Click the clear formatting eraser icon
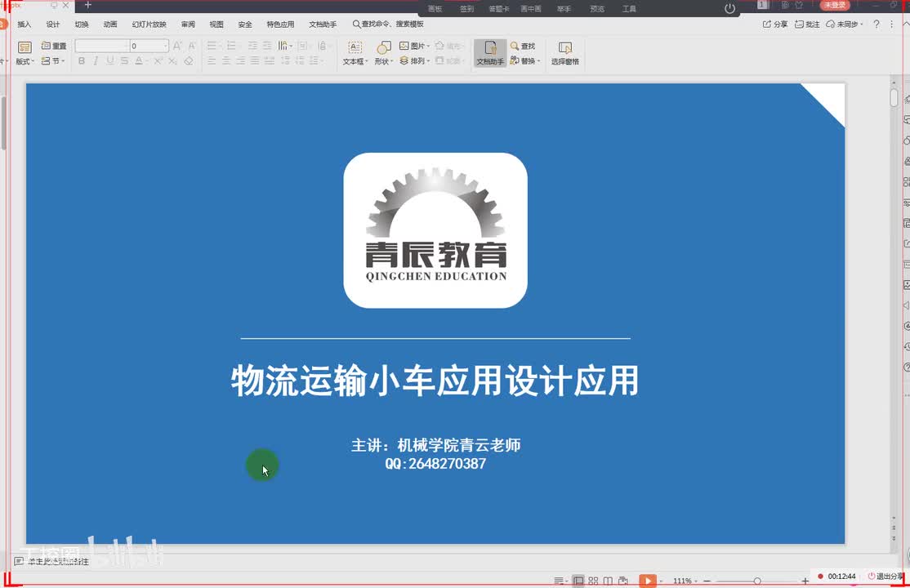910x588 pixels. pos(189,61)
